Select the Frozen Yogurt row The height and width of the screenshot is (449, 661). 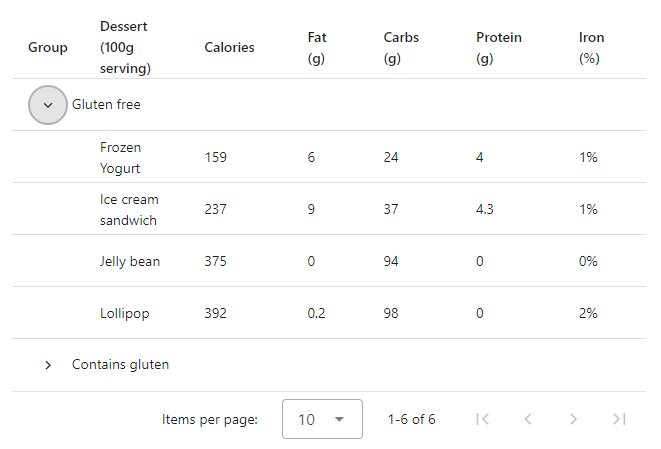[329, 157]
